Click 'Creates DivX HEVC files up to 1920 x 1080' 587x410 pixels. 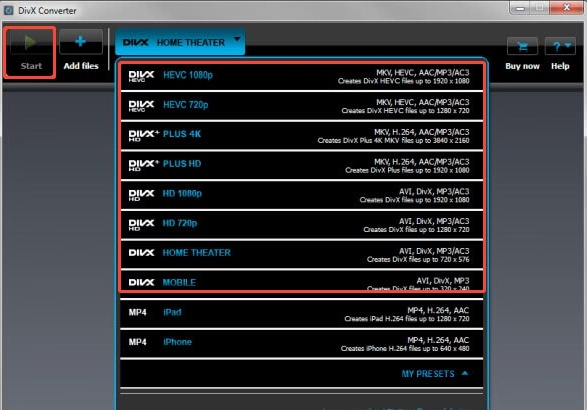403,81
